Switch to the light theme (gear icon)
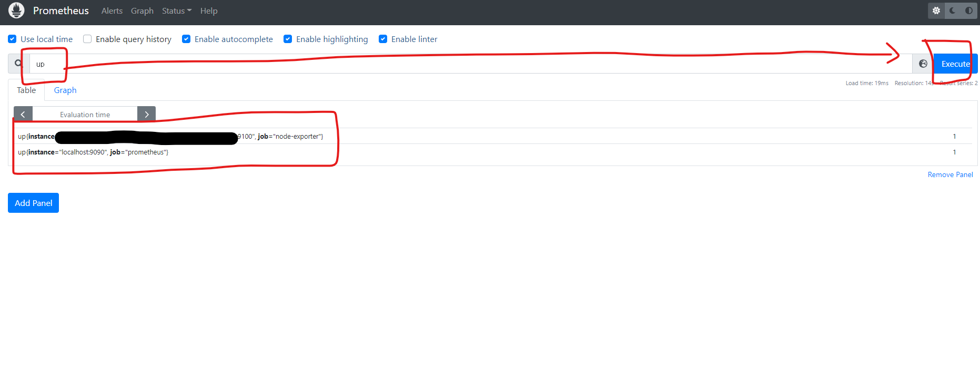This screenshot has width=980, height=372. [x=936, y=11]
